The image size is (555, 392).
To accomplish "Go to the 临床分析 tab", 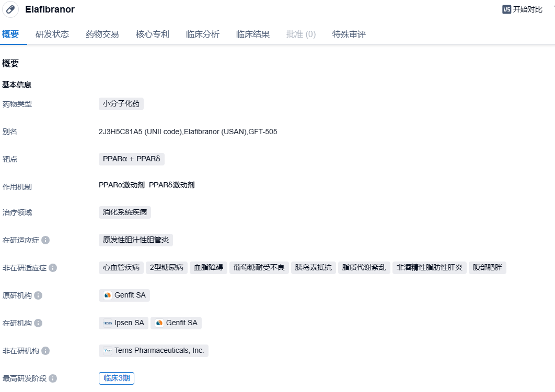I will click(203, 34).
